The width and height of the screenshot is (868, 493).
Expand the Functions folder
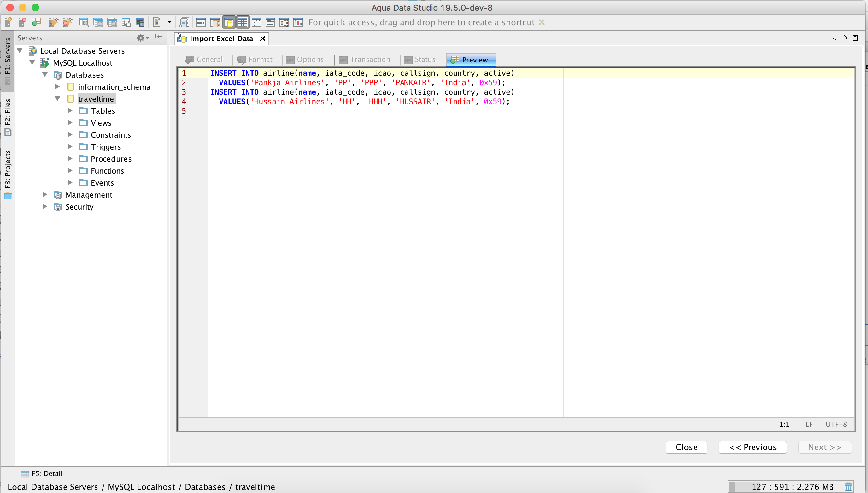pyautogui.click(x=70, y=171)
